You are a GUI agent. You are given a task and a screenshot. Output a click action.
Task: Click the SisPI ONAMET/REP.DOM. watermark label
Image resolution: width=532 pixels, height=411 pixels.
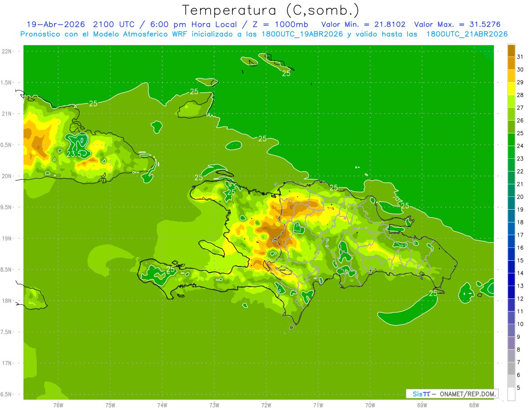(x=452, y=394)
